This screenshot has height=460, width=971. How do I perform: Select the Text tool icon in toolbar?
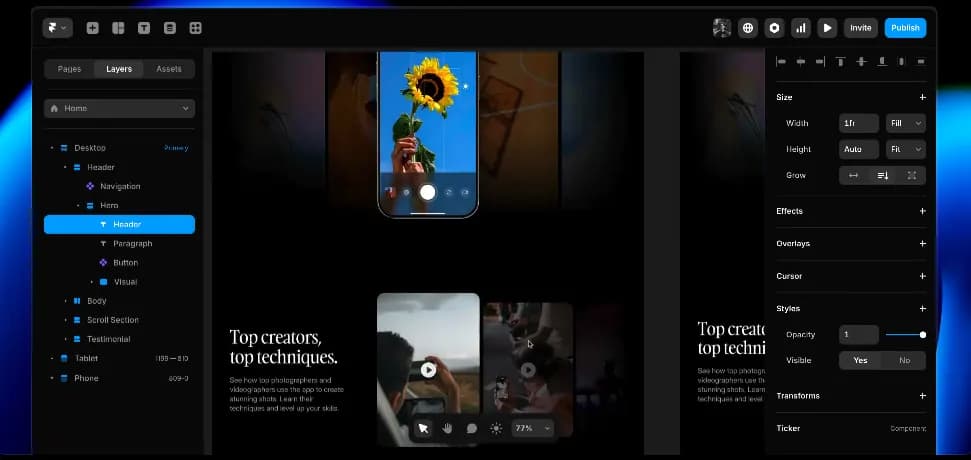tap(144, 28)
